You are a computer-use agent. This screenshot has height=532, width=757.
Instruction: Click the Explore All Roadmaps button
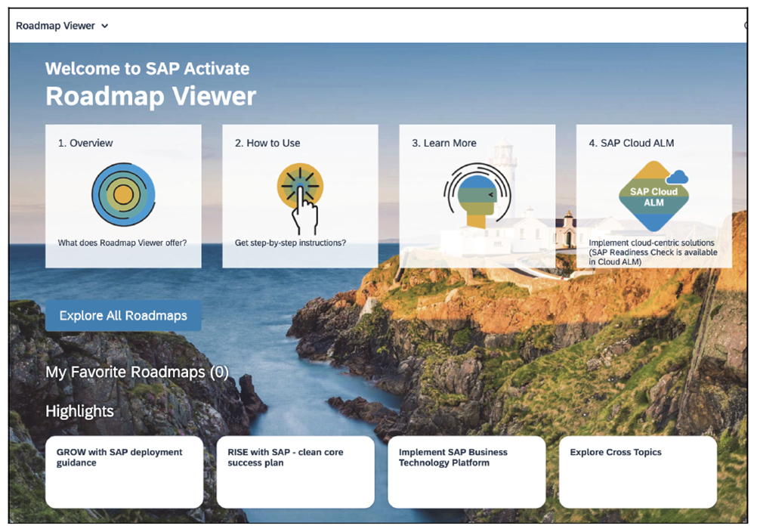(123, 315)
